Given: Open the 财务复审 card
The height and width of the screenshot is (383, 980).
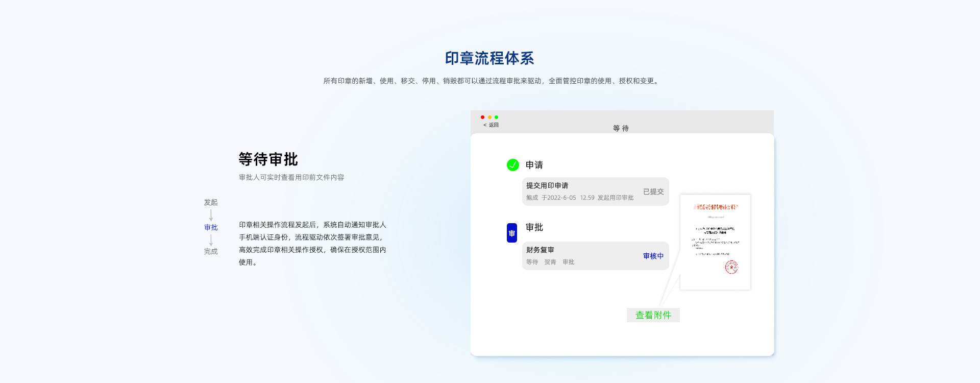Looking at the screenshot, I should point(595,256).
